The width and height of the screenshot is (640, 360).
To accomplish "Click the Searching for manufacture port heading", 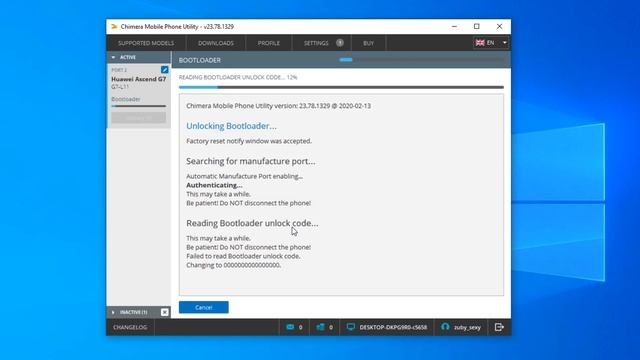I will (x=251, y=161).
